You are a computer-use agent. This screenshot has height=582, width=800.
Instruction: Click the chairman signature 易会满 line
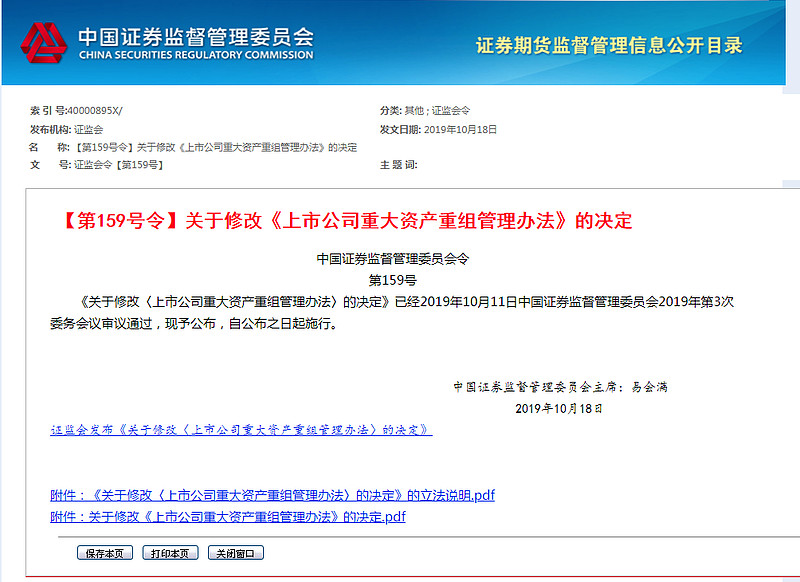(560, 387)
